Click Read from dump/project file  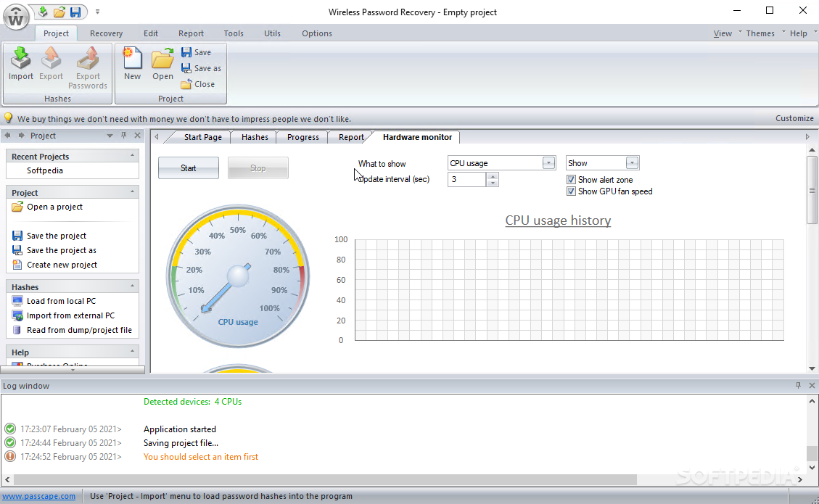72,330
